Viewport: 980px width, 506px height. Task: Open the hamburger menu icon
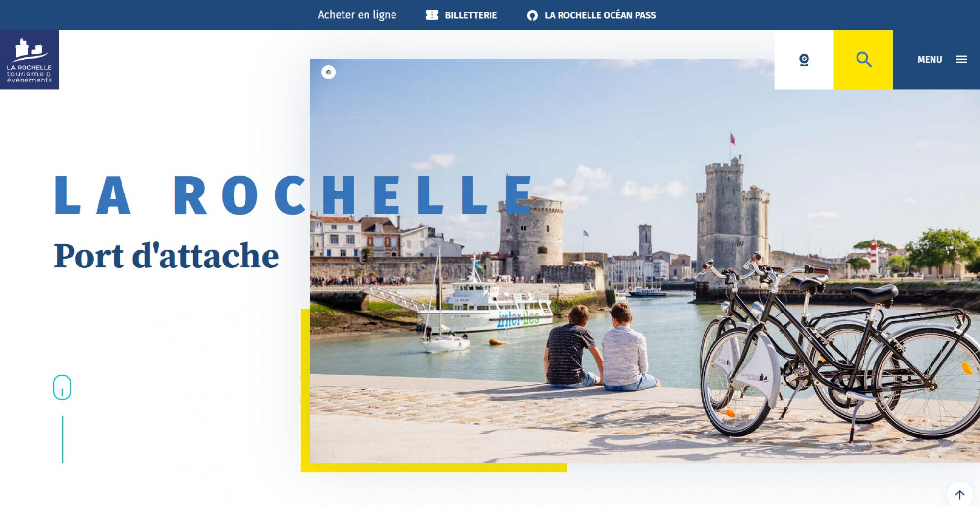(x=961, y=59)
